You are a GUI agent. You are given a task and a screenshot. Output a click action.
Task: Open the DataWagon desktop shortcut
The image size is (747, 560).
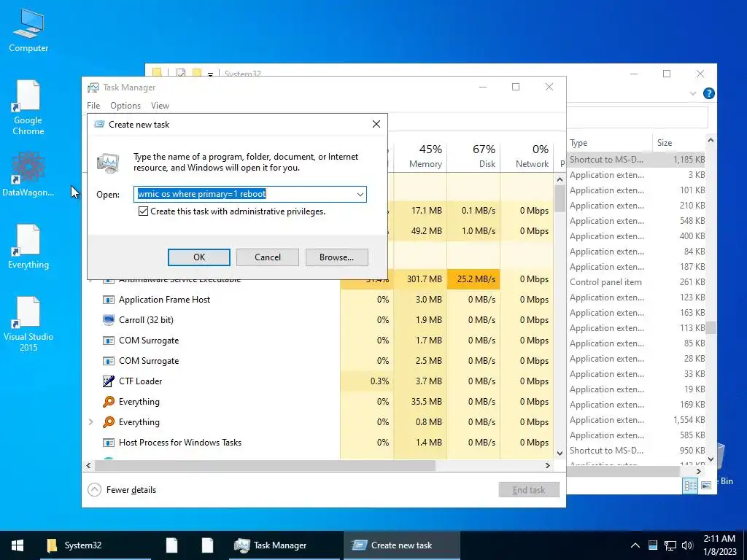[28, 174]
